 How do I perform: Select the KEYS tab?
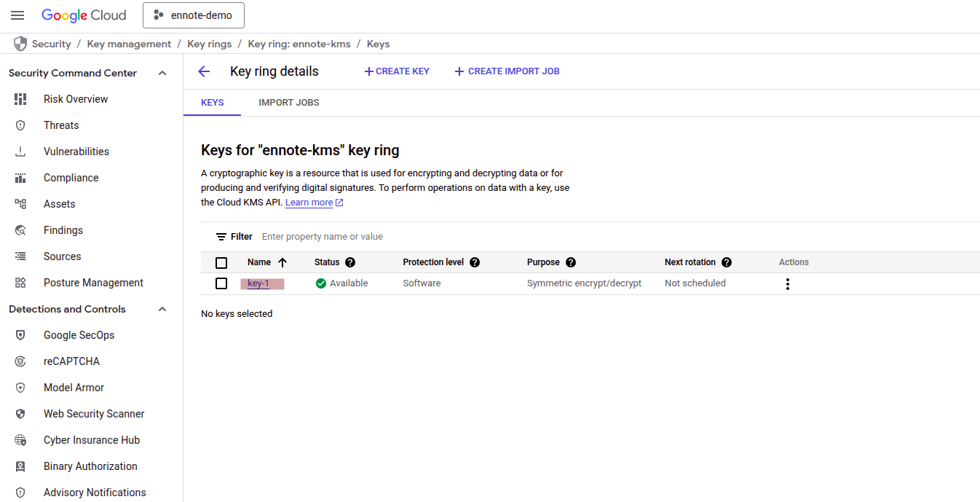pyautogui.click(x=212, y=103)
